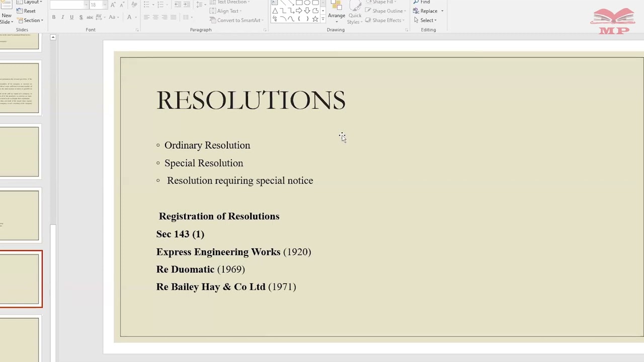
Task: Apply Strikethrough to text
Action: (x=90, y=17)
